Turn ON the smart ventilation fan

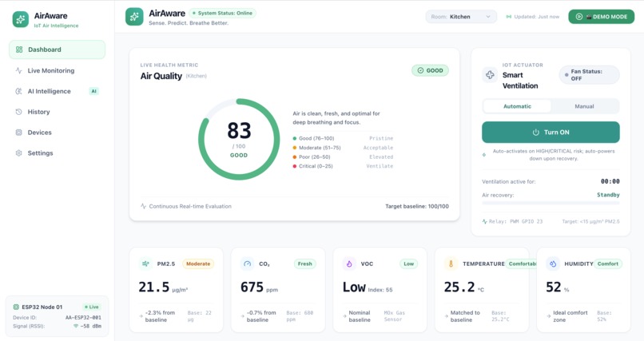pyautogui.click(x=551, y=132)
